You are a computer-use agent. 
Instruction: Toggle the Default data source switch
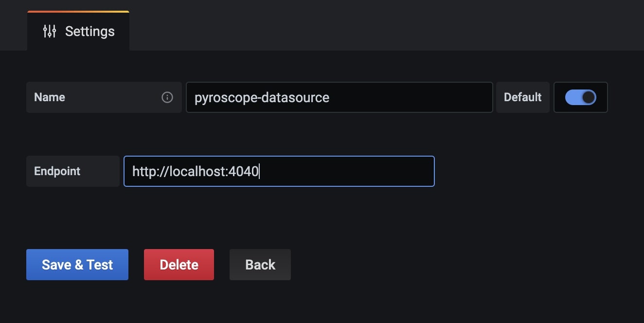point(580,97)
